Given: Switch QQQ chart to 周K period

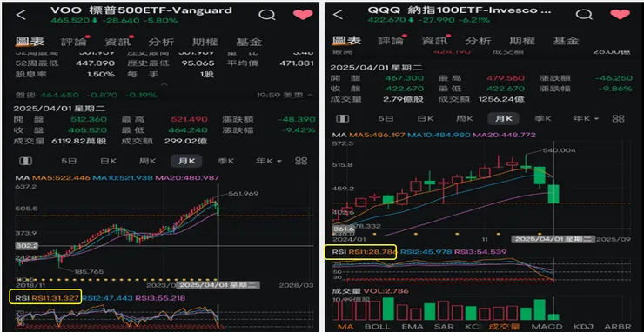Looking at the screenshot, I should pyautogui.click(x=465, y=118).
